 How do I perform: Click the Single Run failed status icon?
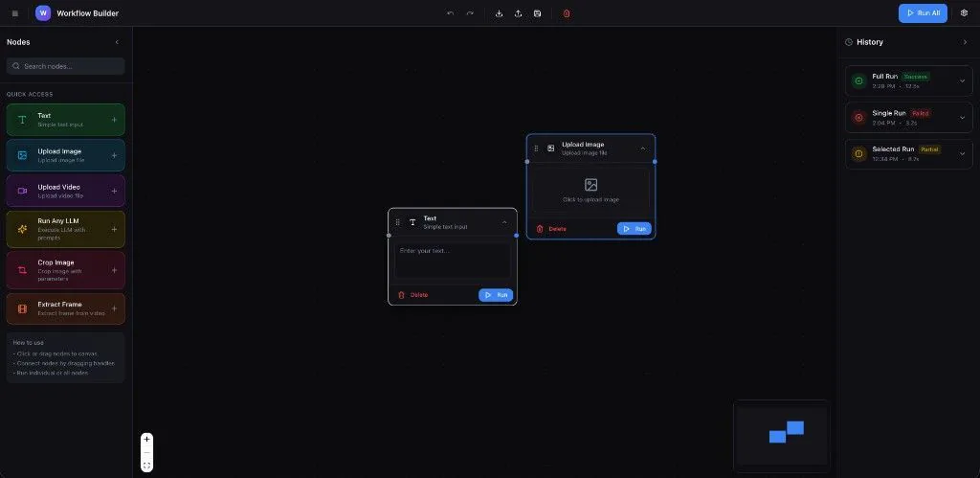858,118
